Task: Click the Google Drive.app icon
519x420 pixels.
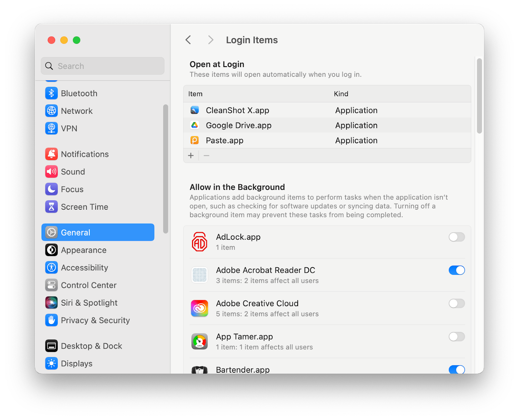Action: [195, 125]
